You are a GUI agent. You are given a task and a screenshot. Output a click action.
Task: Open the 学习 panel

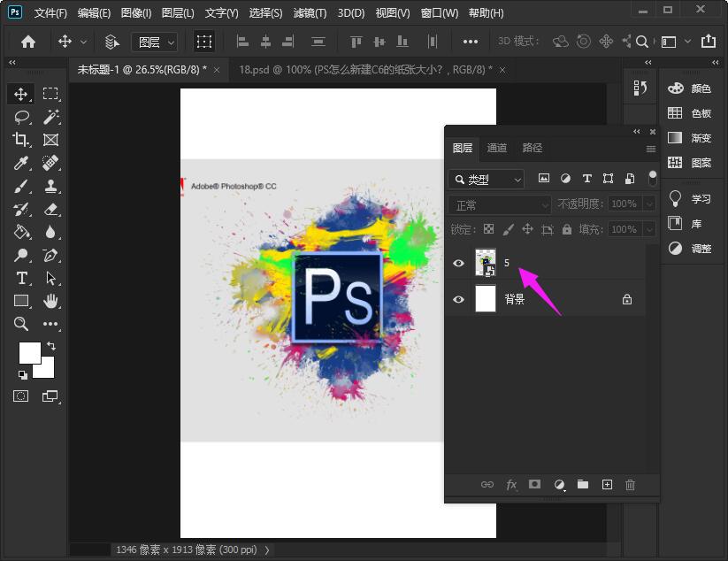point(691,199)
